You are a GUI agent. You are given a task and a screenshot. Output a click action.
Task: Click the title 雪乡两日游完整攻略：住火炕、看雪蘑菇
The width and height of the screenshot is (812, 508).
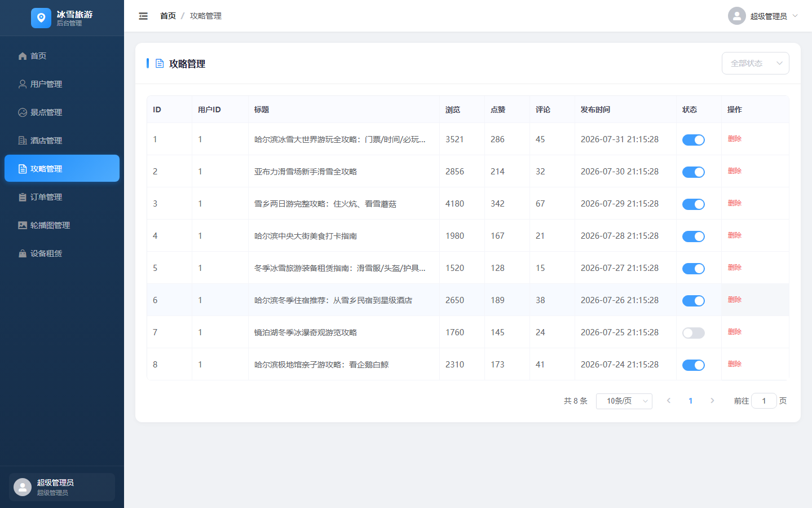pos(325,204)
